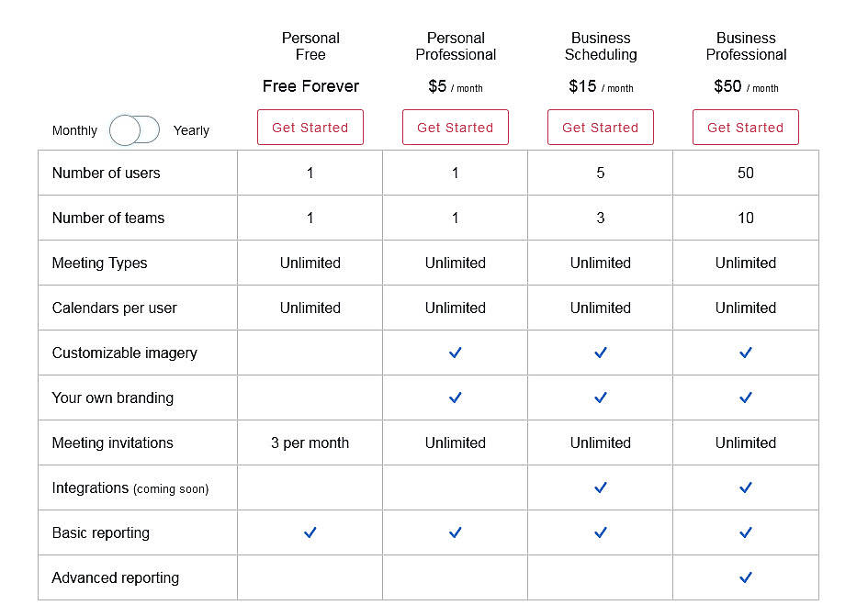Click the $50 per month price
868x605 pixels.
(745, 86)
